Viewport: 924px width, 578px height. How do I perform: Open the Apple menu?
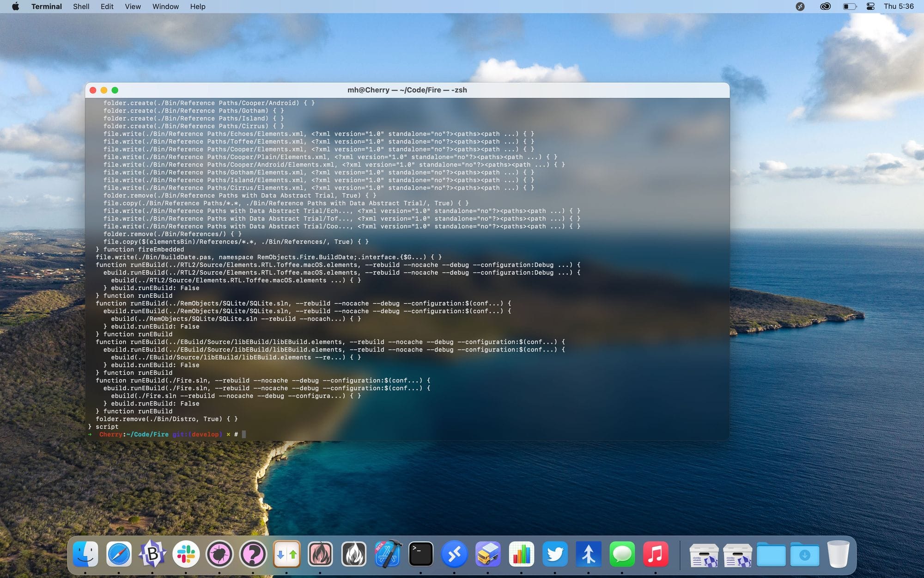[x=15, y=6]
